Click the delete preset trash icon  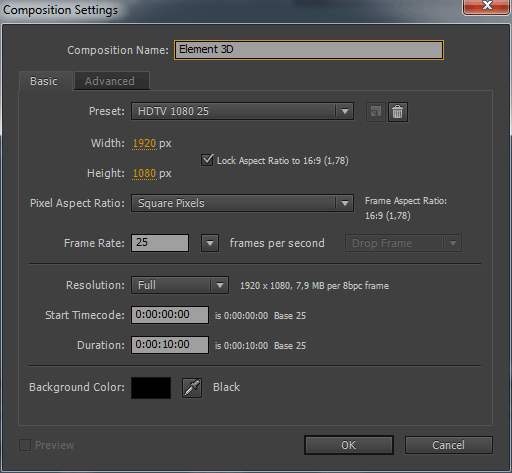tap(397, 112)
